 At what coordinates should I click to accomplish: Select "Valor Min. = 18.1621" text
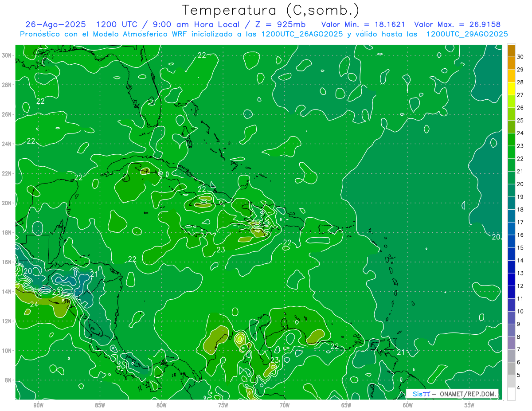coord(364,24)
